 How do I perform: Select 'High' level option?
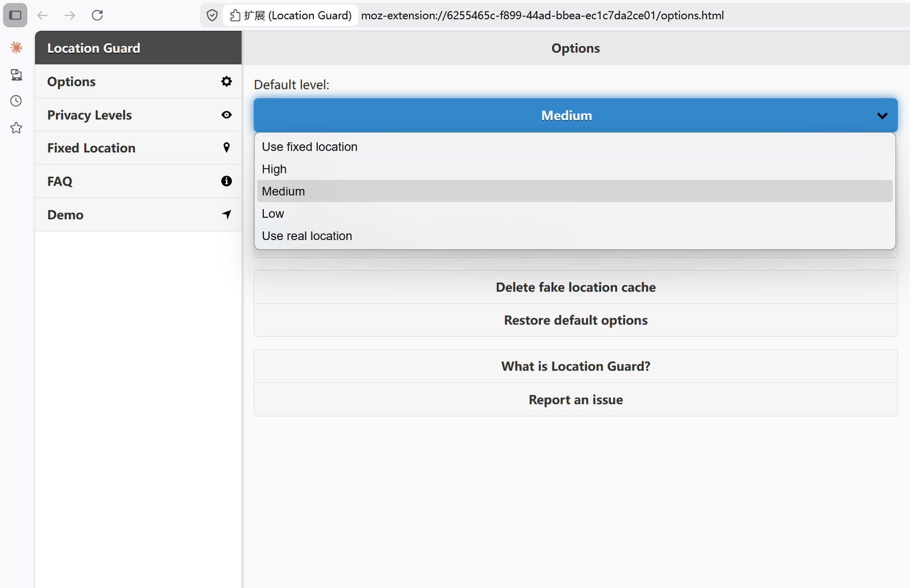tap(575, 169)
